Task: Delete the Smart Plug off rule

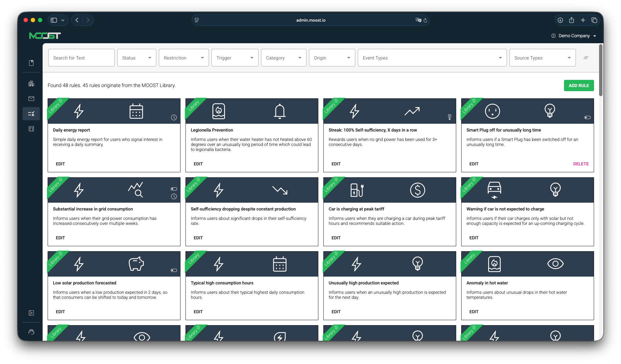Action: click(581, 164)
